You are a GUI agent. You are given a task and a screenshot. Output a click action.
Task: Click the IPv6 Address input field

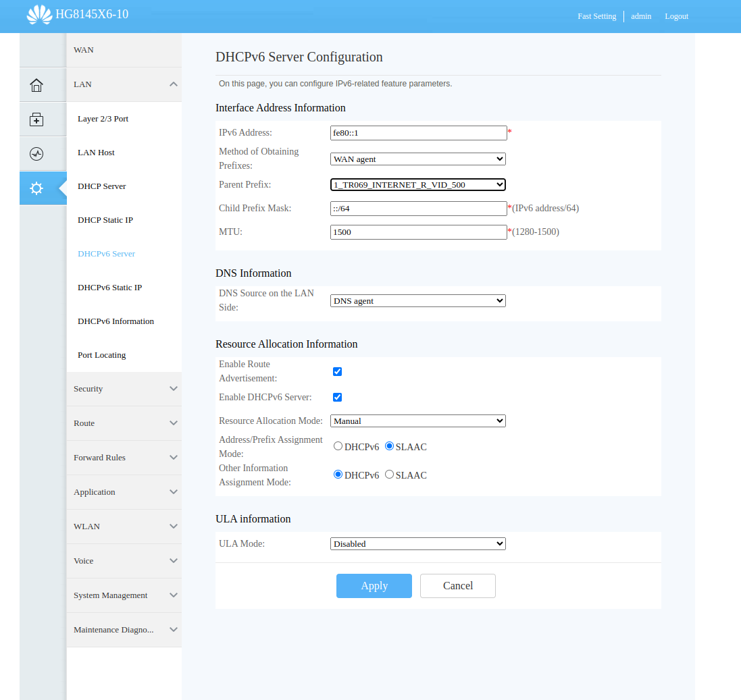click(x=418, y=133)
